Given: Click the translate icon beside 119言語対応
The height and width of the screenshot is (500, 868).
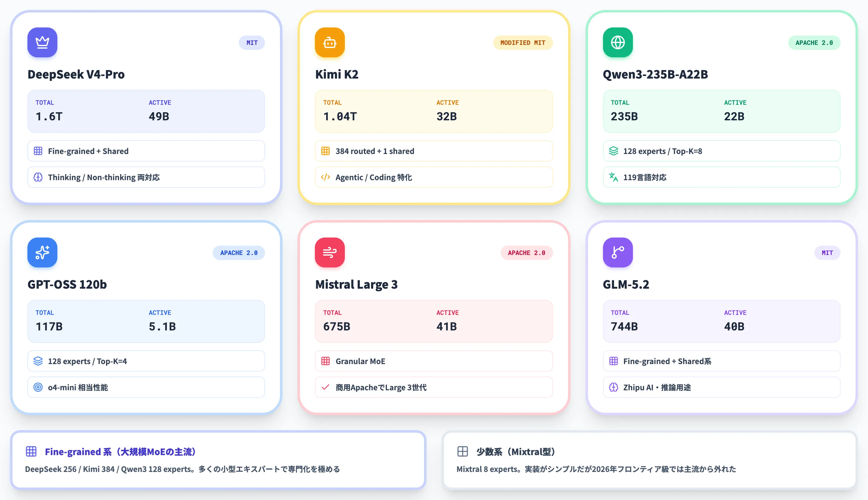Looking at the screenshot, I should 614,177.
